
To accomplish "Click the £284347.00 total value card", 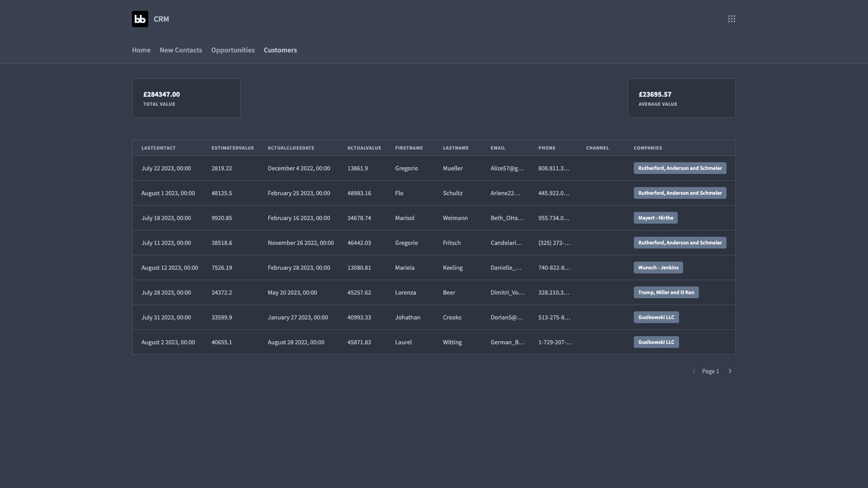I will pyautogui.click(x=186, y=98).
